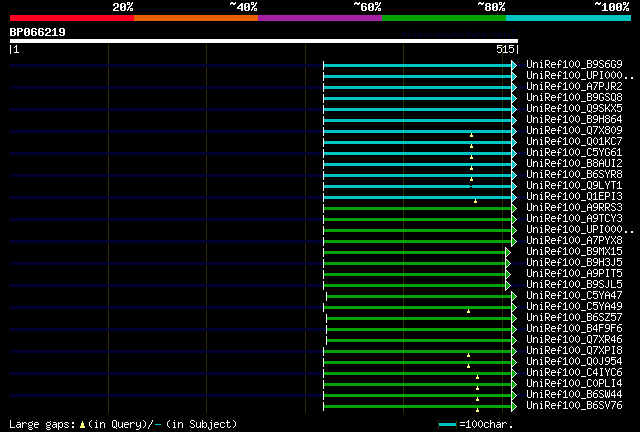Click the UniRef100_B8AUI2 hit name
640x432 pixels.
574,164
